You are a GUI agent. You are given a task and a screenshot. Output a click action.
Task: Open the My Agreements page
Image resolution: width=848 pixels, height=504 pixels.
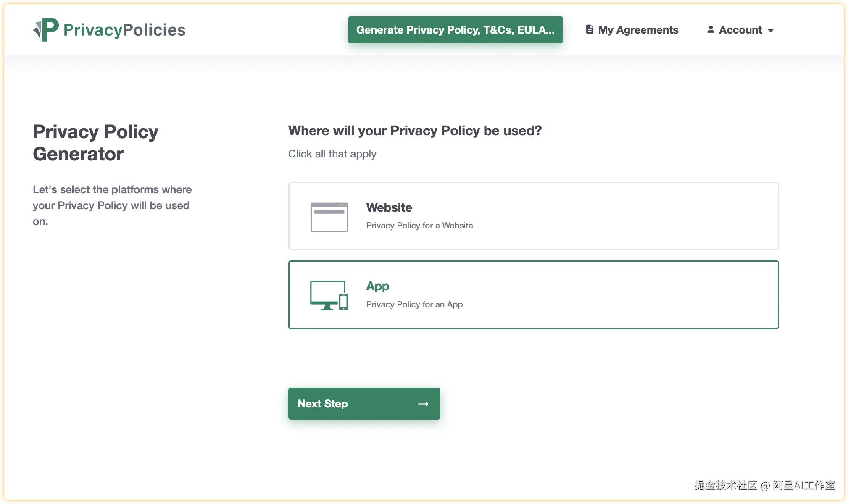[638, 30]
